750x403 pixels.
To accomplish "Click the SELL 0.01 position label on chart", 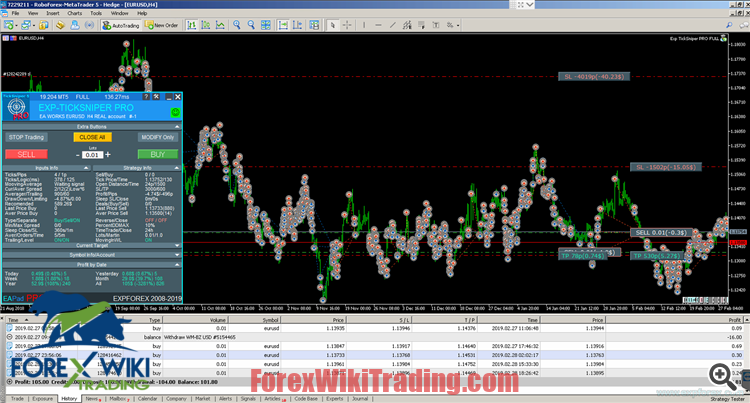I will (x=662, y=233).
